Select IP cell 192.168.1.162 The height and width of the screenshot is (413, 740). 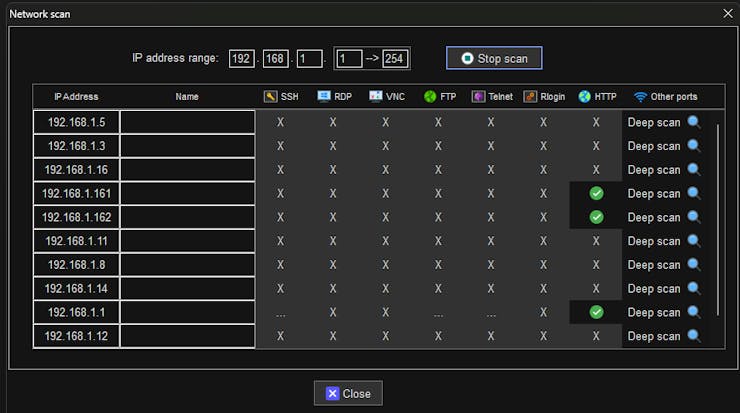click(76, 217)
